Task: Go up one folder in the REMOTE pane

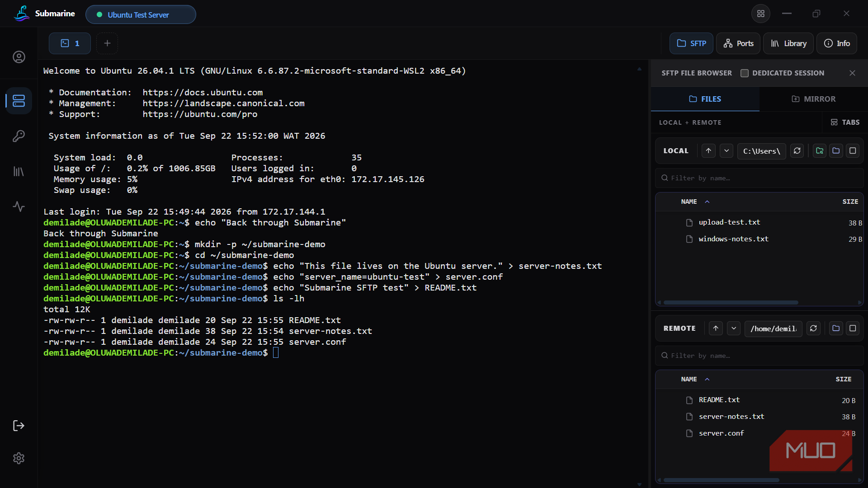Action: pos(716,328)
